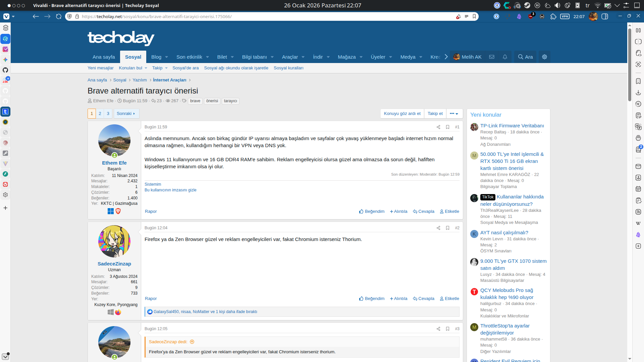Toggle the side panel button
Viewport: 644px width, 362px height.
point(605,16)
